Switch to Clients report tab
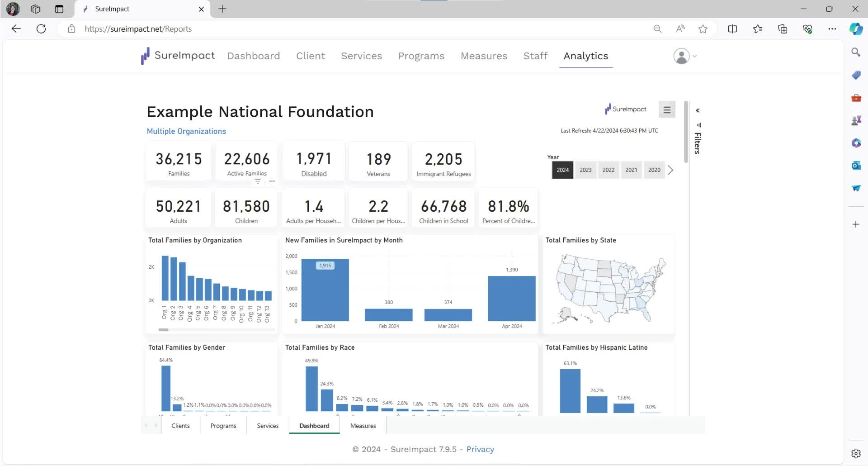 [x=180, y=426]
